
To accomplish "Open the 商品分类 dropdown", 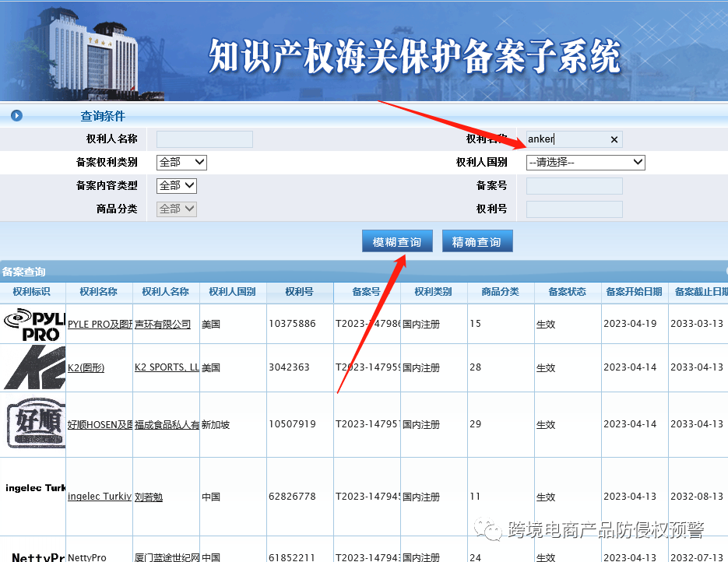I will tap(177, 209).
